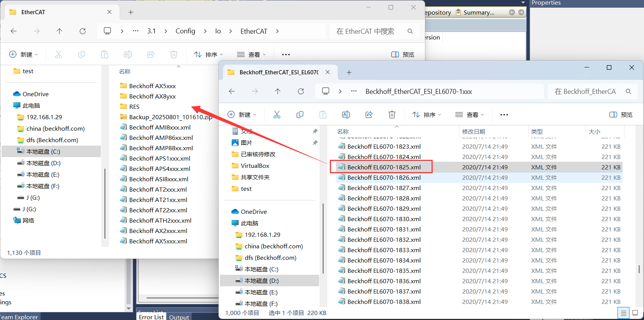Select 本地磁盘 (C:) in EtherCAT window sidebar
Image resolution: width=644 pixels, height=320 pixels.
coord(51,151)
